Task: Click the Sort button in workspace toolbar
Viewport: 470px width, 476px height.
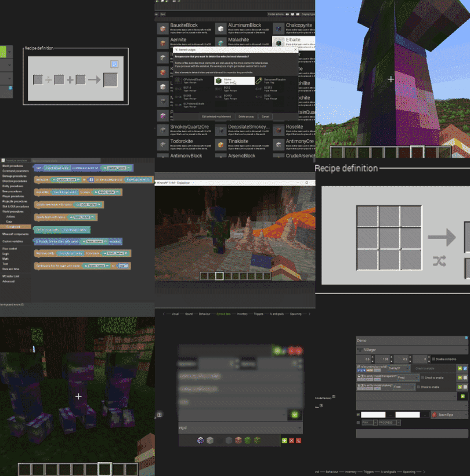Action: tap(162, 14)
